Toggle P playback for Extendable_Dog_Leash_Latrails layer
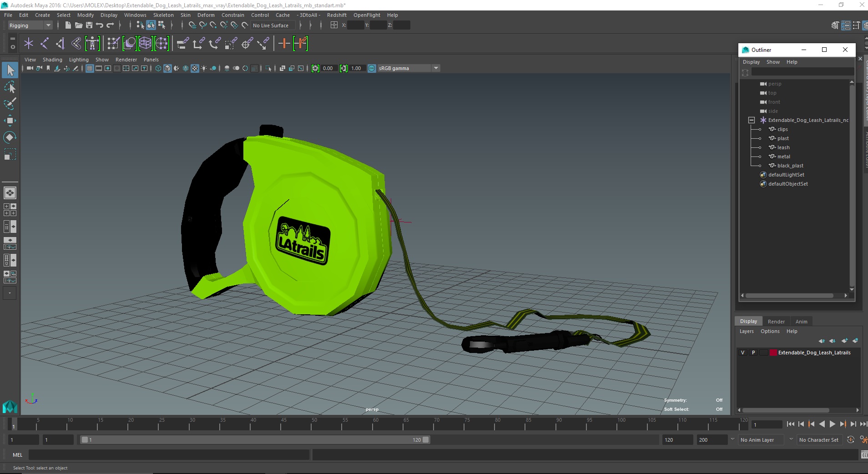The width and height of the screenshot is (868, 474). 753,353
